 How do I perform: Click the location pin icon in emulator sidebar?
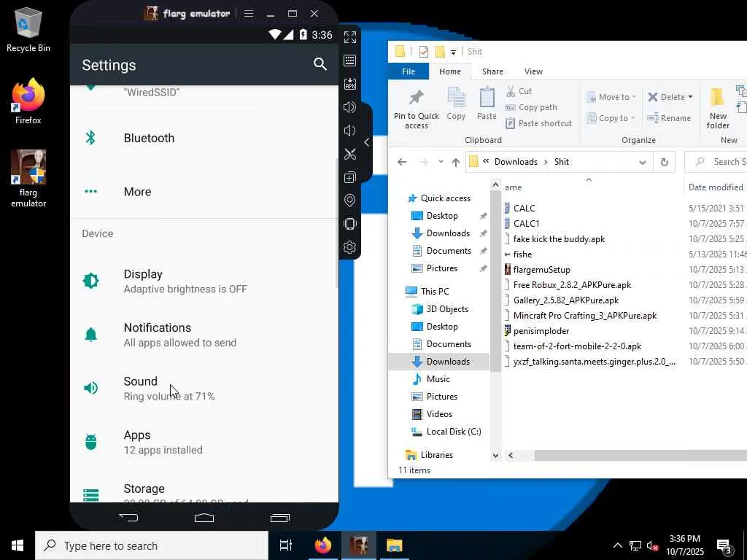[349, 201]
